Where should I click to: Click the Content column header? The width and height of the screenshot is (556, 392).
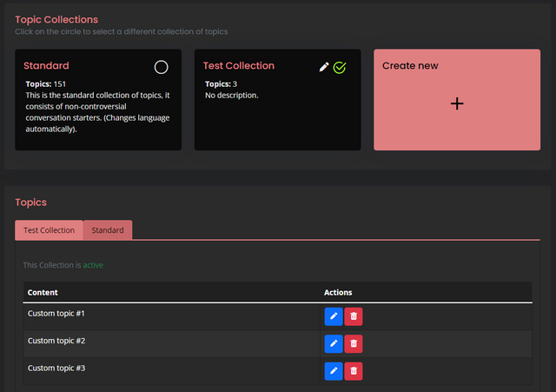click(x=43, y=292)
